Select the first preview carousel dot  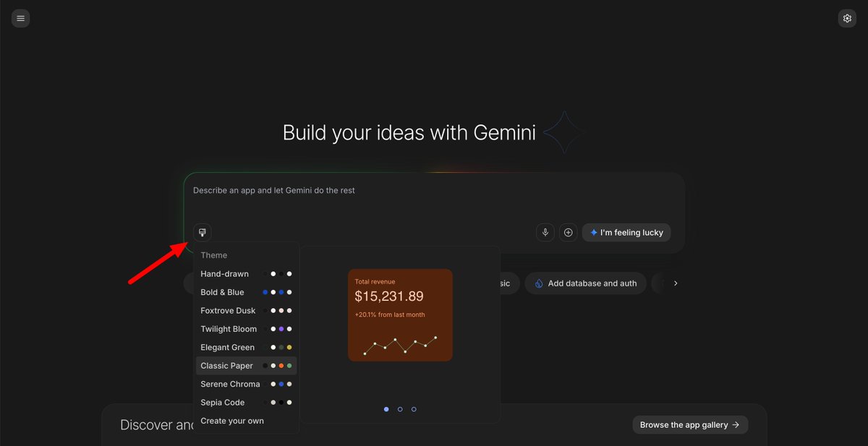tap(386, 409)
